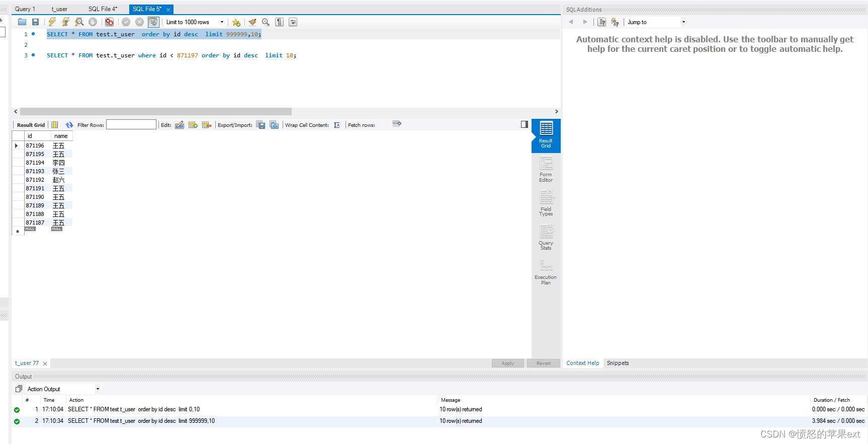This screenshot has height=444, width=868.
Task: Click the Result Grid field icon next to the label
Action: (55, 125)
